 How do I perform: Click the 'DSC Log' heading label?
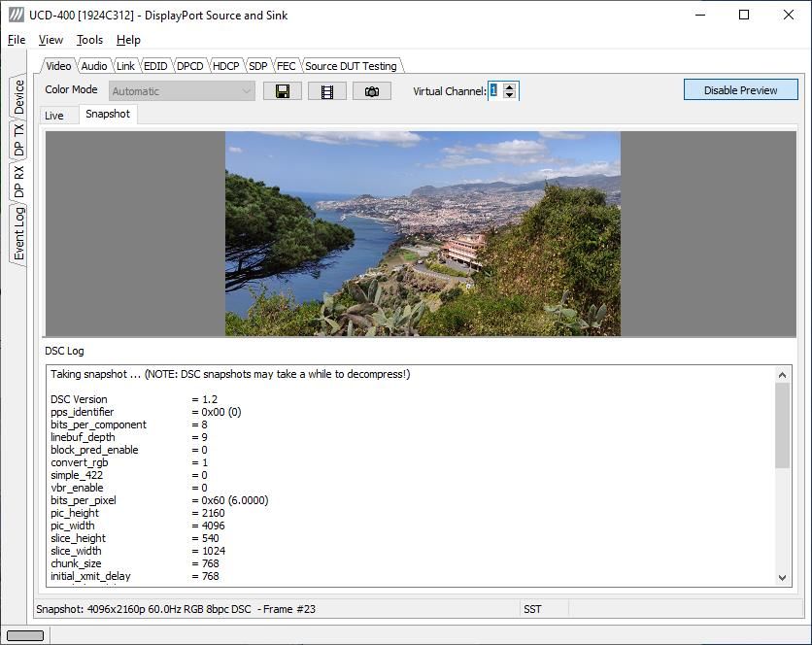click(64, 351)
